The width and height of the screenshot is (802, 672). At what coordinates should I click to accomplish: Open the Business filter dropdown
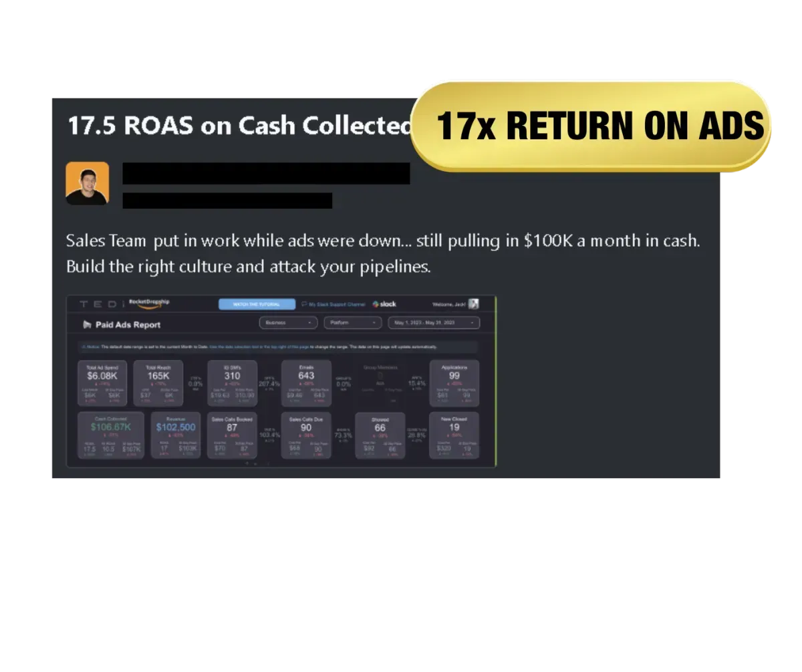pyautogui.click(x=288, y=322)
